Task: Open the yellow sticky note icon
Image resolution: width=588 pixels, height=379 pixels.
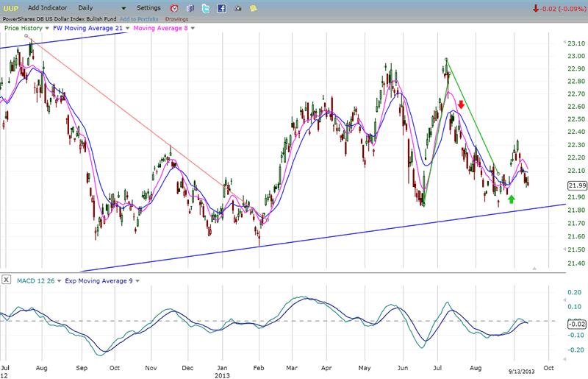Action: pyautogui.click(x=254, y=8)
